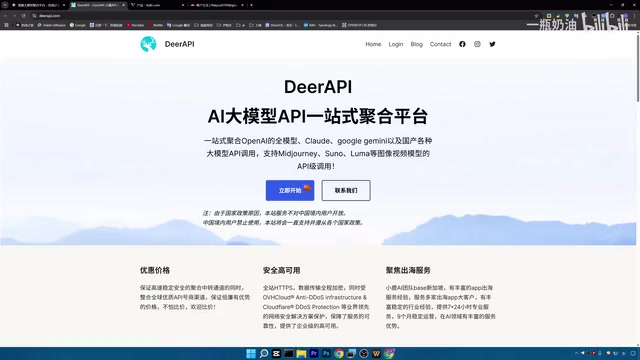Open the Login page link
640x360 pixels.
tap(396, 44)
